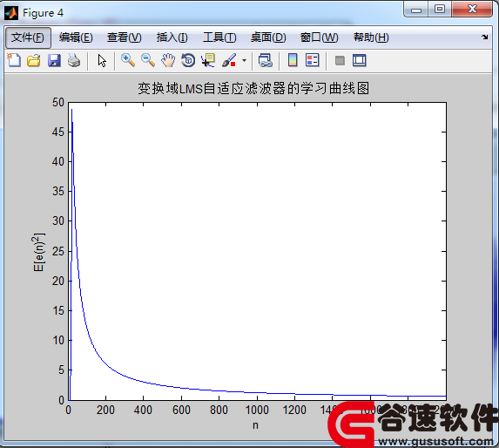Close the Figure 4 window

[x=472, y=9]
